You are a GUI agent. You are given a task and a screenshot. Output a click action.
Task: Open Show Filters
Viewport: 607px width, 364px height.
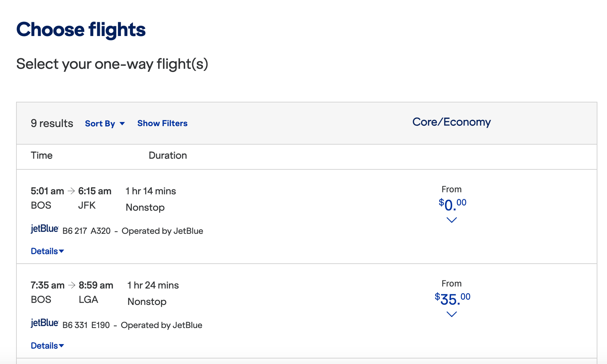pos(162,123)
